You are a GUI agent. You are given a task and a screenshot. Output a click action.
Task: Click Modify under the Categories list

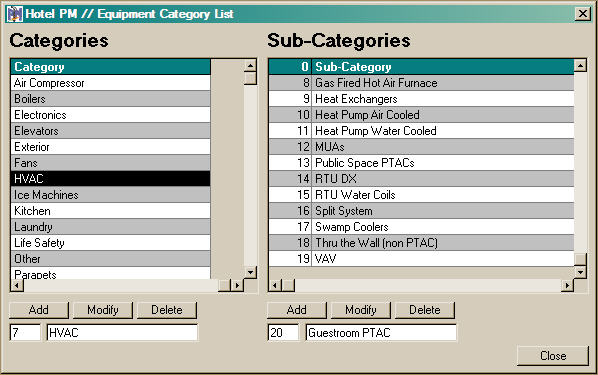point(103,310)
